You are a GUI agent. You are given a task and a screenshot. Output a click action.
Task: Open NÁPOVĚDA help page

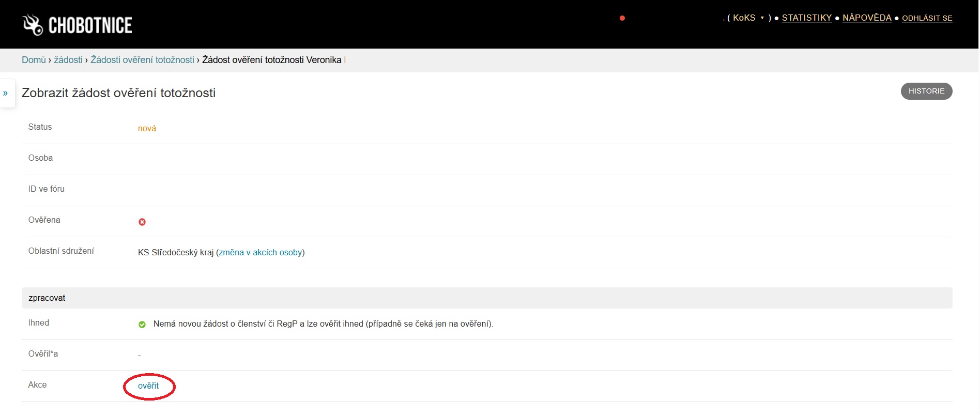867,18
